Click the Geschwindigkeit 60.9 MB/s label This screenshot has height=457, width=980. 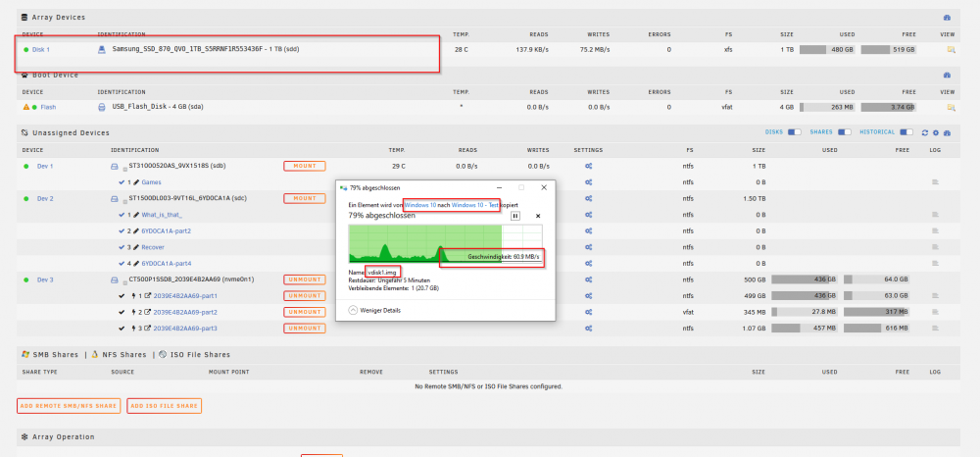coord(503,256)
